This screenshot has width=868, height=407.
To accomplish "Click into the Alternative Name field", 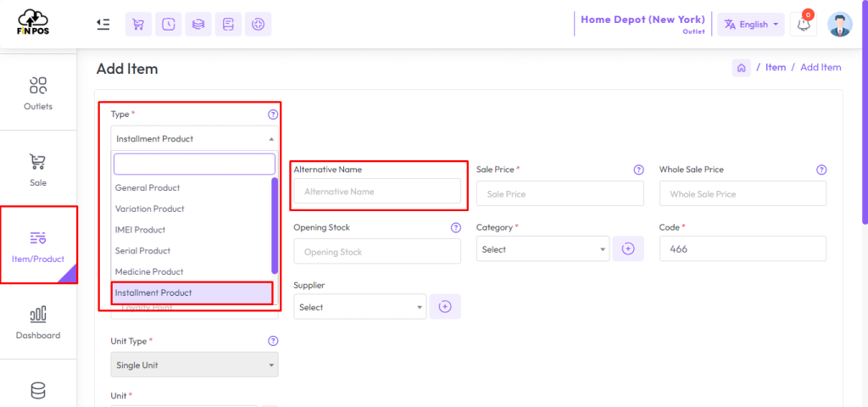I will coord(377,191).
